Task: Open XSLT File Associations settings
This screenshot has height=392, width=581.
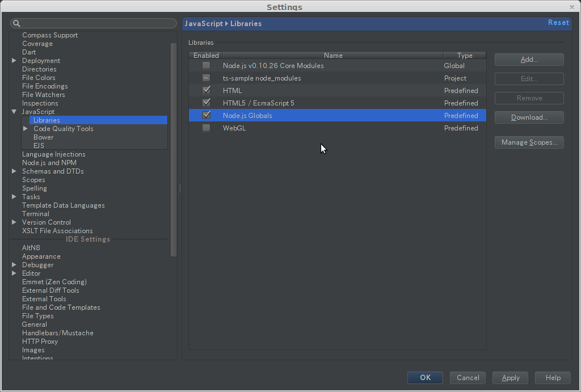Action: [x=57, y=231]
